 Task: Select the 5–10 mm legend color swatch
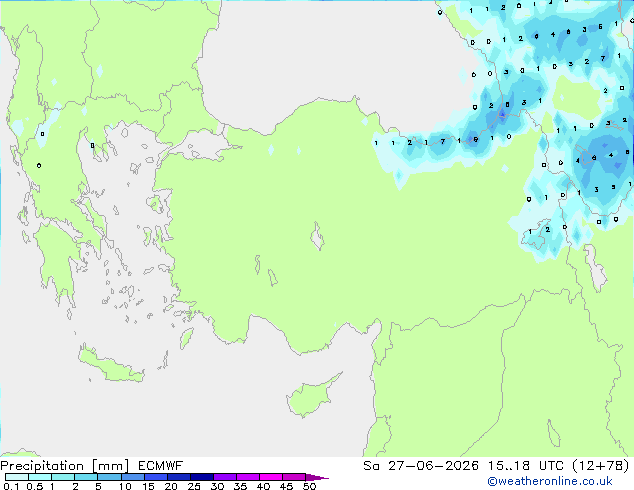[x=109, y=477]
